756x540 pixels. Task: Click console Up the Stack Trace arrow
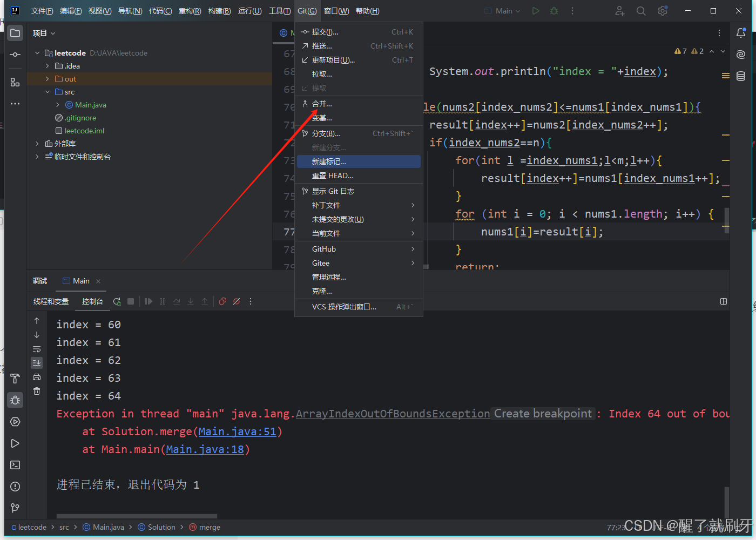click(x=37, y=321)
